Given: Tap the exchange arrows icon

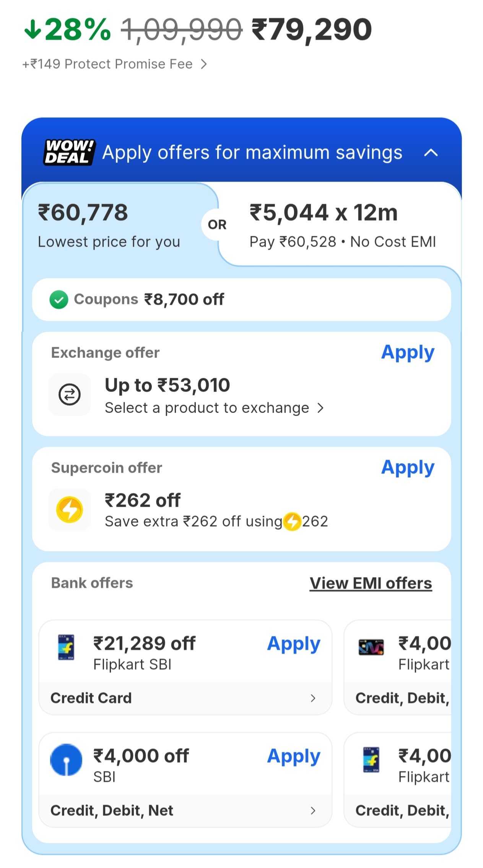Looking at the screenshot, I should 70,394.
